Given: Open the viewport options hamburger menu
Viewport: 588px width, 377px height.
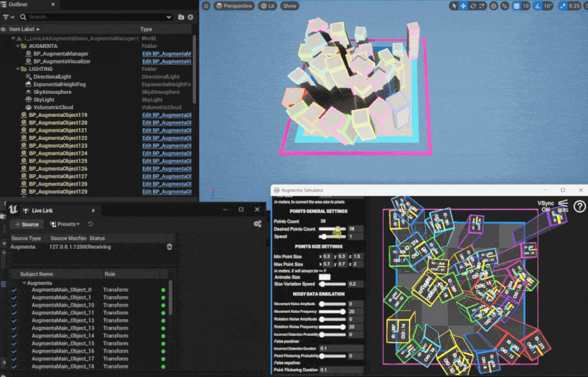Looking at the screenshot, I should point(206,6).
